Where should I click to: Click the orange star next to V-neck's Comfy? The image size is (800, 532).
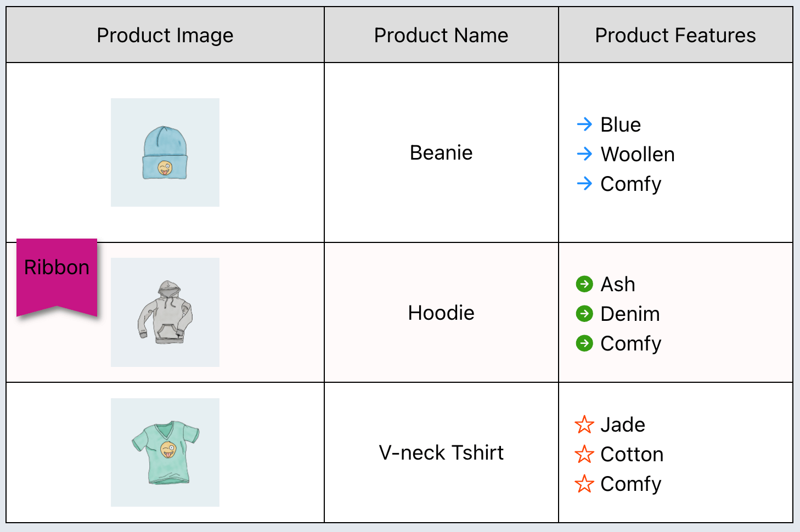pyautogui.click(x=584, y=484)
